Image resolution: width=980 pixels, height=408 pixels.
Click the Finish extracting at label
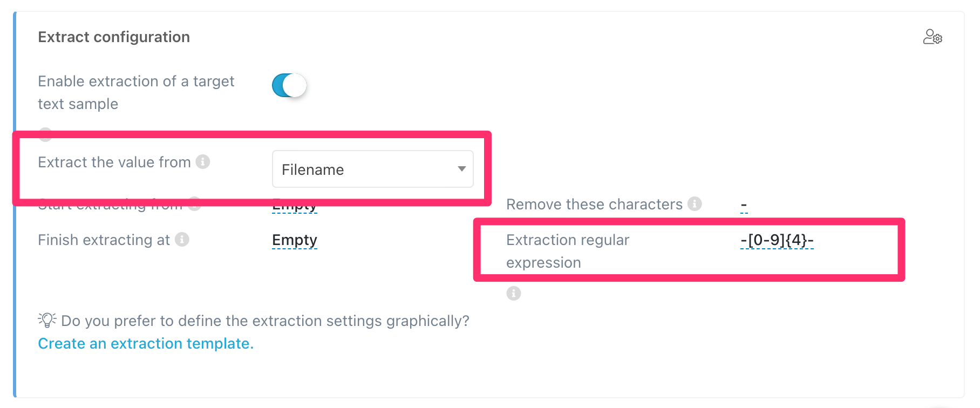pos(104,240)
